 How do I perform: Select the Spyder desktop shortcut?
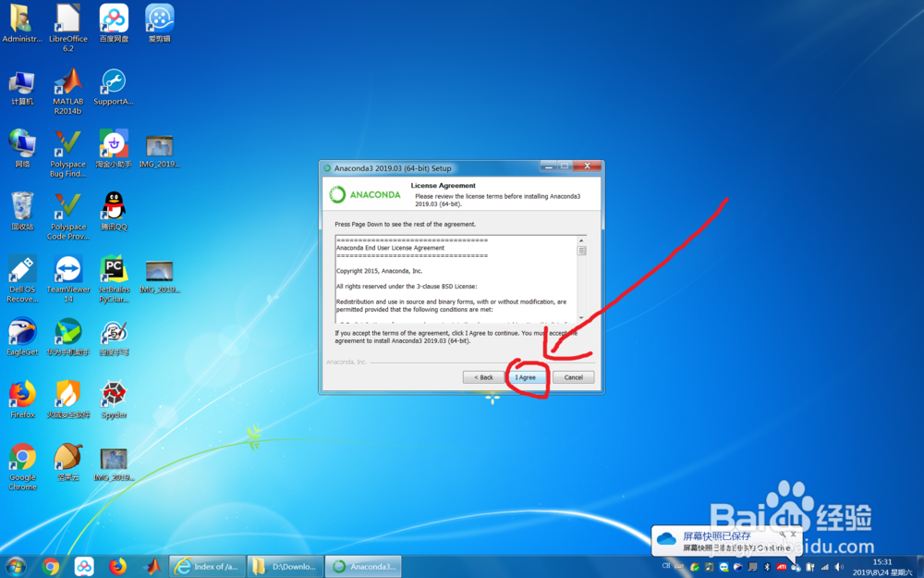click(x=114, y=400)
